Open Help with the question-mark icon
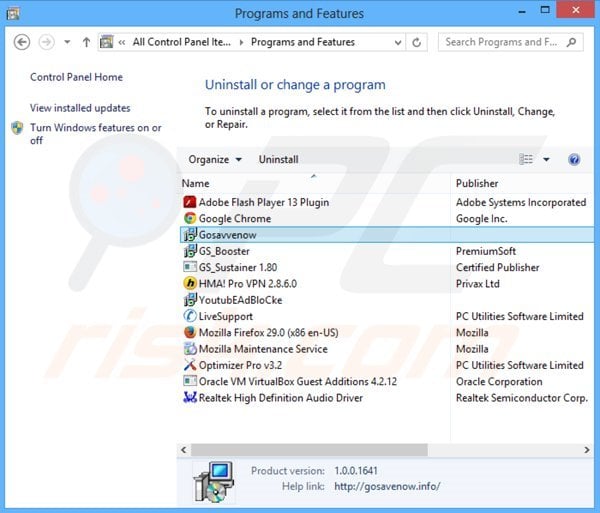The width and height of the screenshot is (600, 513). pyautogui.click(x=574, y=160)
